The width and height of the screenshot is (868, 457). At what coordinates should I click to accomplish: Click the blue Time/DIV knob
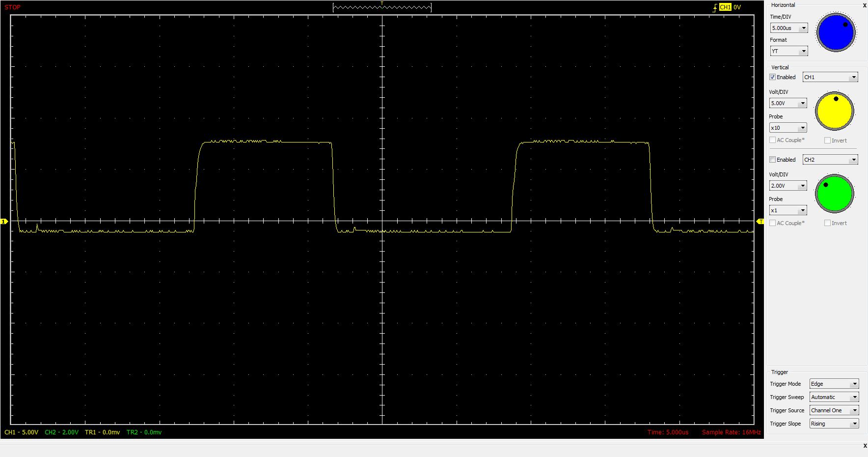(836, 32)
